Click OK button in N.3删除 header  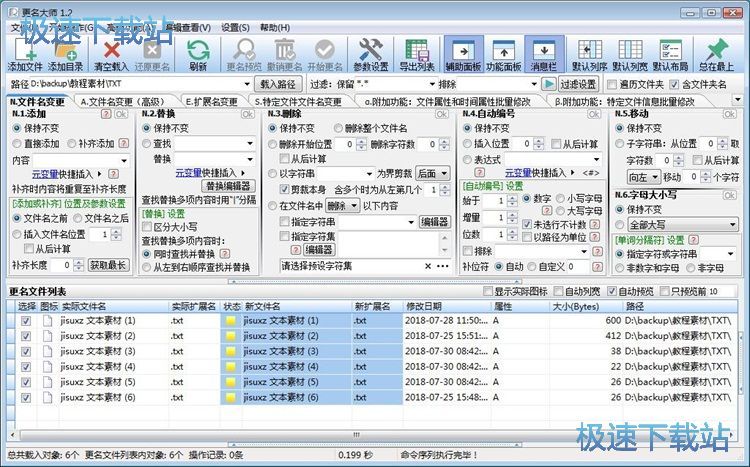(x=441, y=114)
